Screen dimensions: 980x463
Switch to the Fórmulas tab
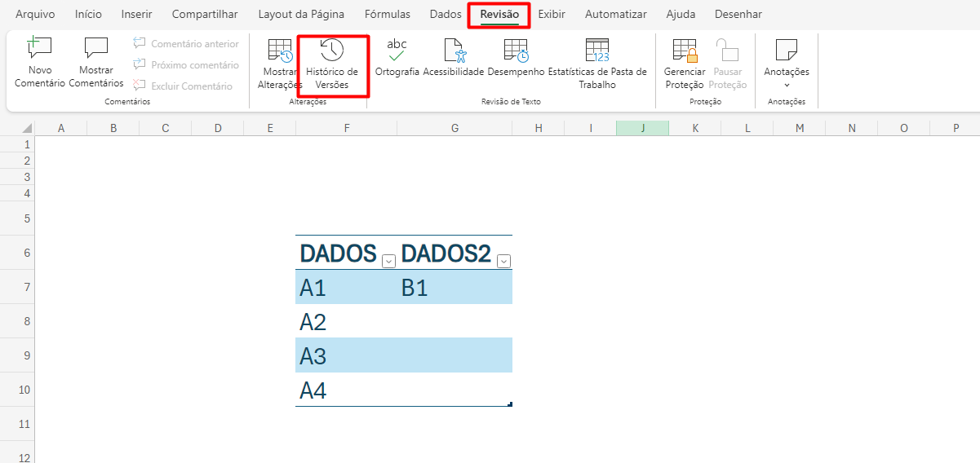(387, 15)
